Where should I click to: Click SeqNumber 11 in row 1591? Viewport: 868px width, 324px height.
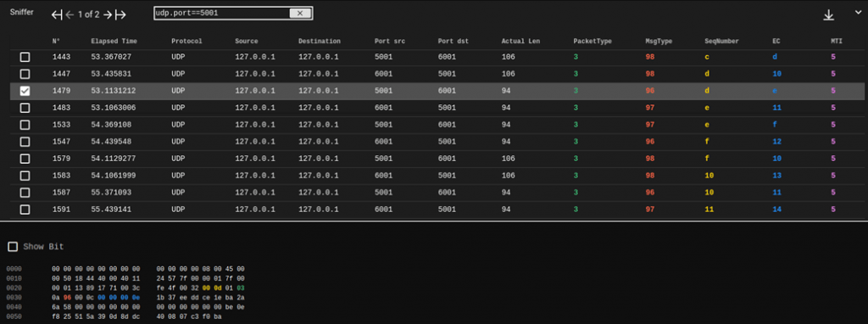click(709, 209)
